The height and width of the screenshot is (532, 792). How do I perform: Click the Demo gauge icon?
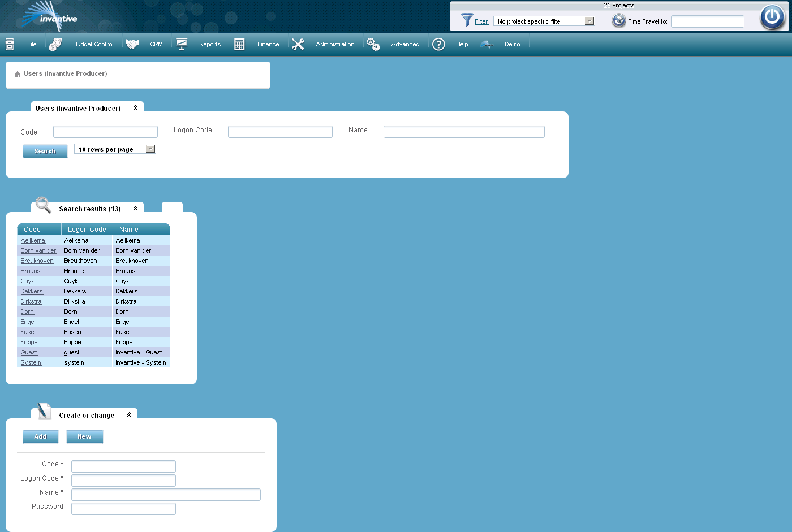tap(487, 44)
